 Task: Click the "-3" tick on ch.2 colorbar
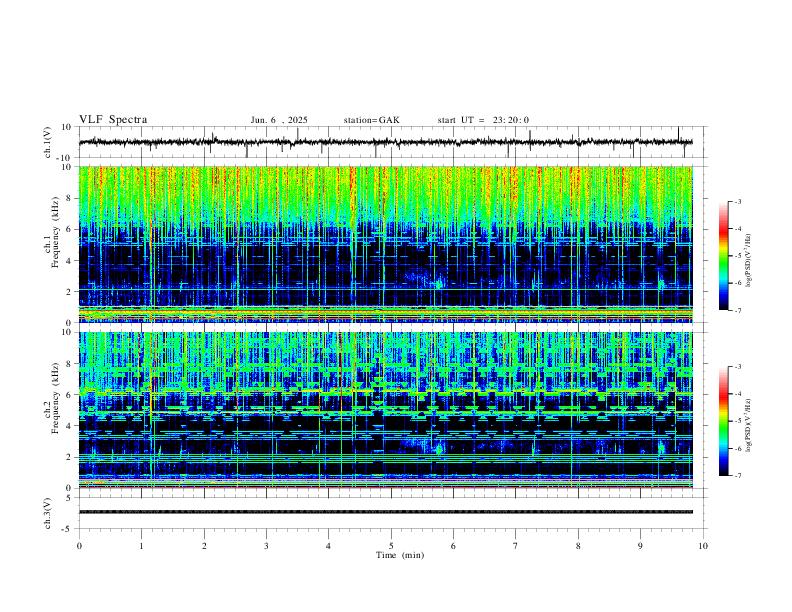click(738, 367)
